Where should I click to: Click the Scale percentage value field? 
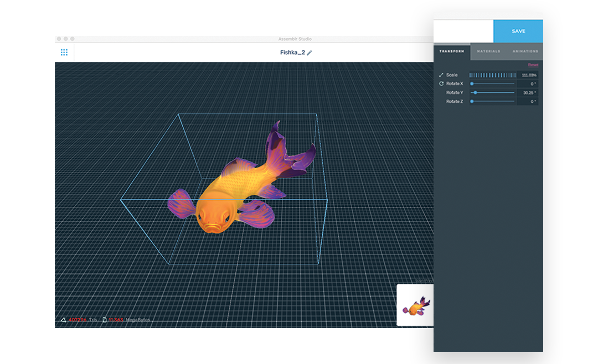[528, 75]
